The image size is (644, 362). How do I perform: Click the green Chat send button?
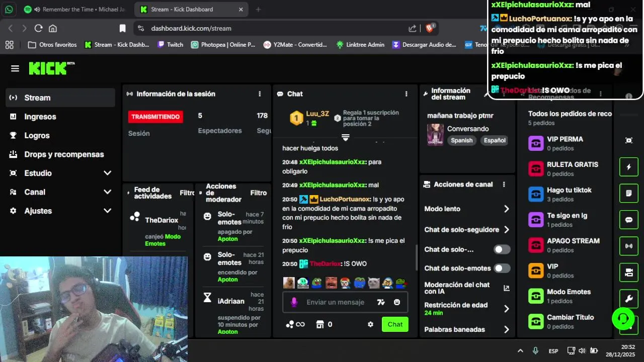point(395,324)
